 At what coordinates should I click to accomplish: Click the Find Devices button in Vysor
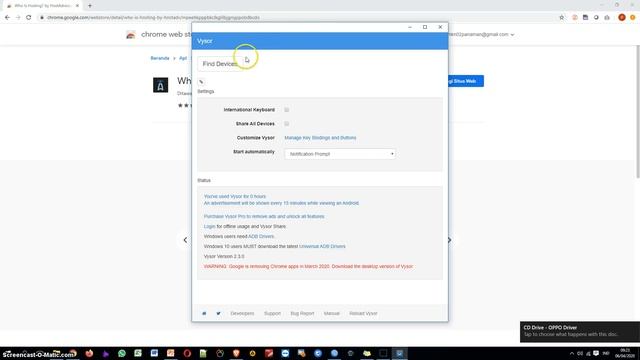click(220, 64)
